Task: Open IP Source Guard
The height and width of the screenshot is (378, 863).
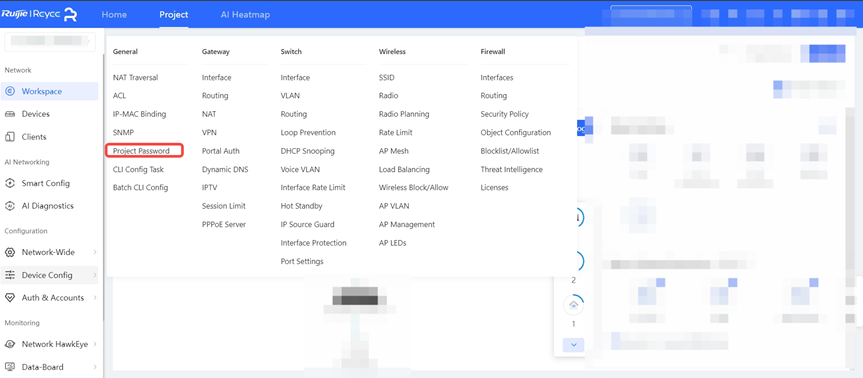Action: pyautogui.click(x=308, y=224)
